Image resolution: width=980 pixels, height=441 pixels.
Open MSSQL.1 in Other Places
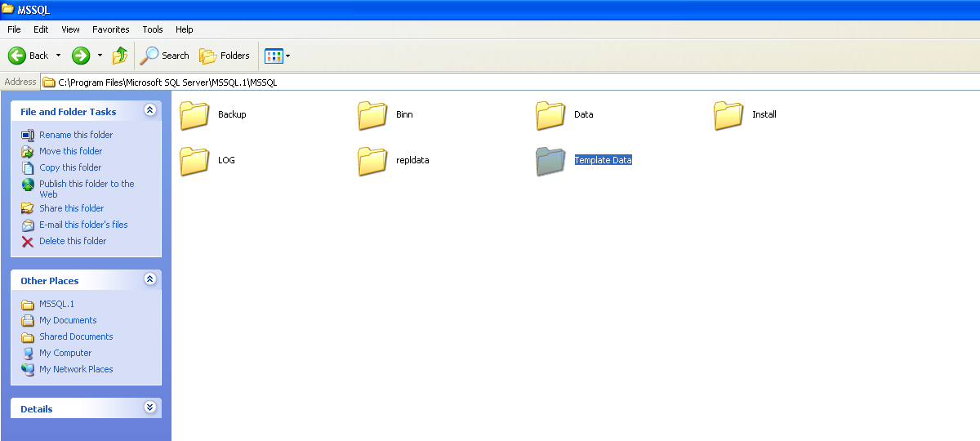(x=56, y=304)
